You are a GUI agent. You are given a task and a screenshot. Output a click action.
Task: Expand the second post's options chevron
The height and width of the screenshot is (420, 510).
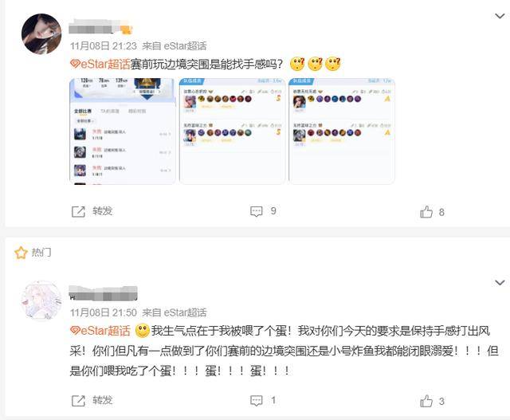(x=500, y=282)
